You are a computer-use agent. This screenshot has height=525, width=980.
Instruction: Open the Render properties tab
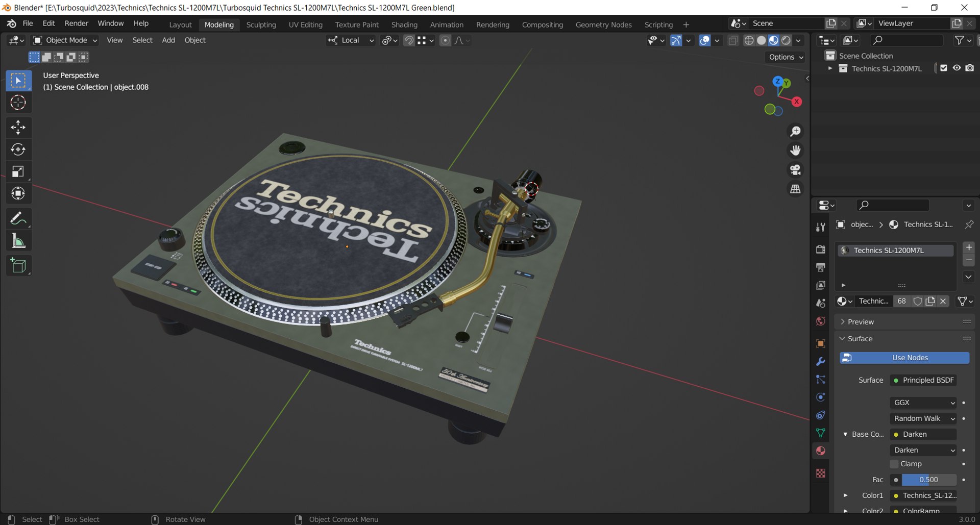click(821, 249)
